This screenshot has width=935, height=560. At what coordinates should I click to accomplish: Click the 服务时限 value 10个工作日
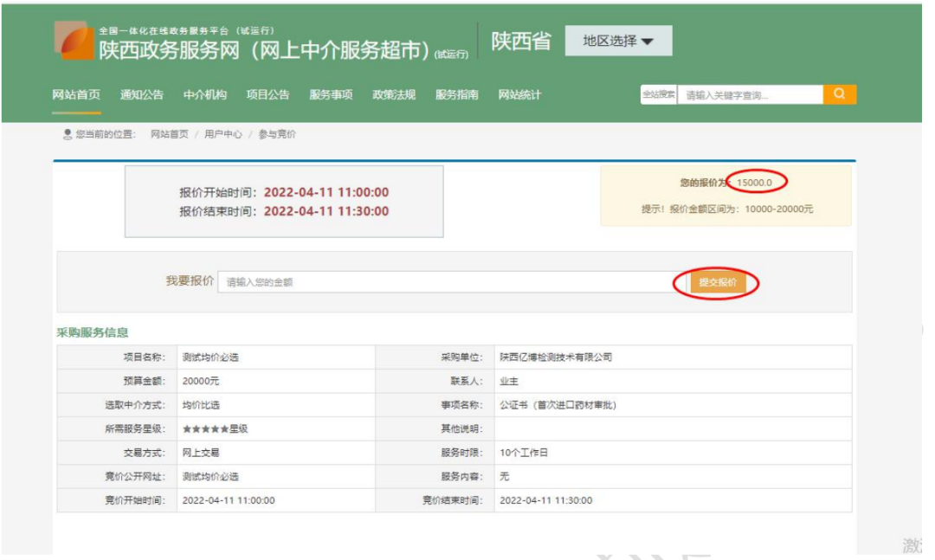[524, 453]
